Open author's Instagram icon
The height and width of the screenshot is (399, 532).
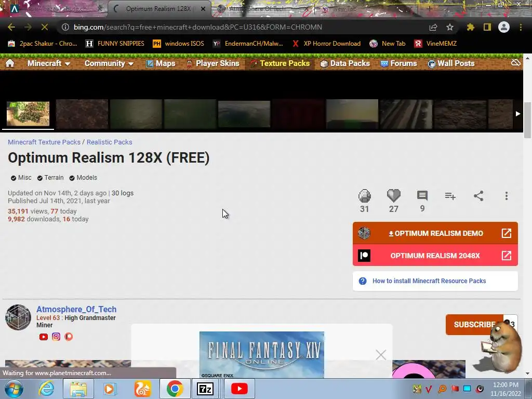coord(56,337)
